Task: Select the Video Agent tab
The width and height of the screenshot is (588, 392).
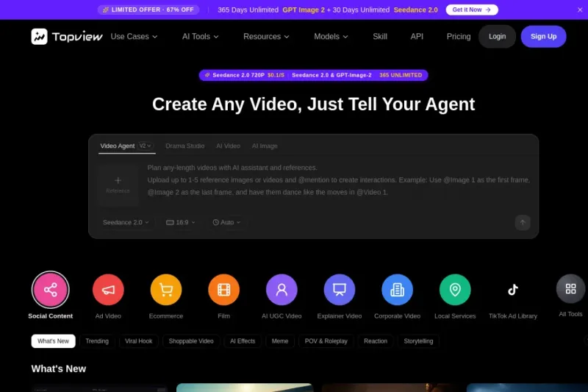Action: click(x=118, y=146)
